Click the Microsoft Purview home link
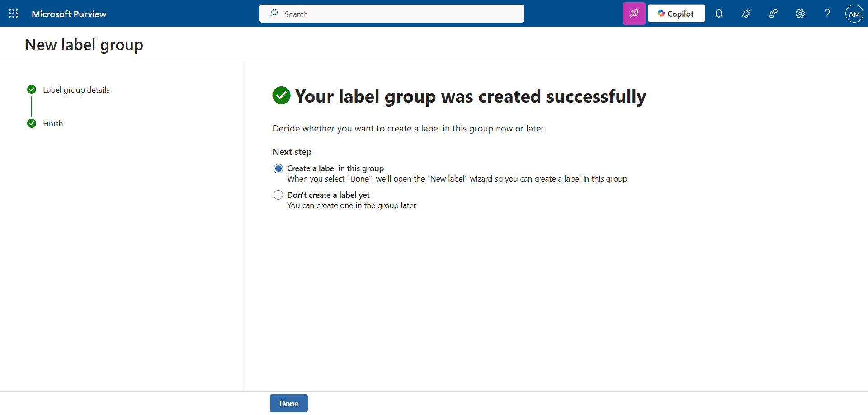This screenshot has width=868, height=415. 69,14
